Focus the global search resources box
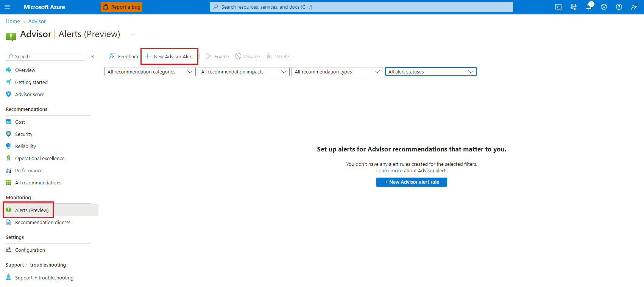Image resolution: width=644 pixels, height=287 pixels. coord(362,7)
